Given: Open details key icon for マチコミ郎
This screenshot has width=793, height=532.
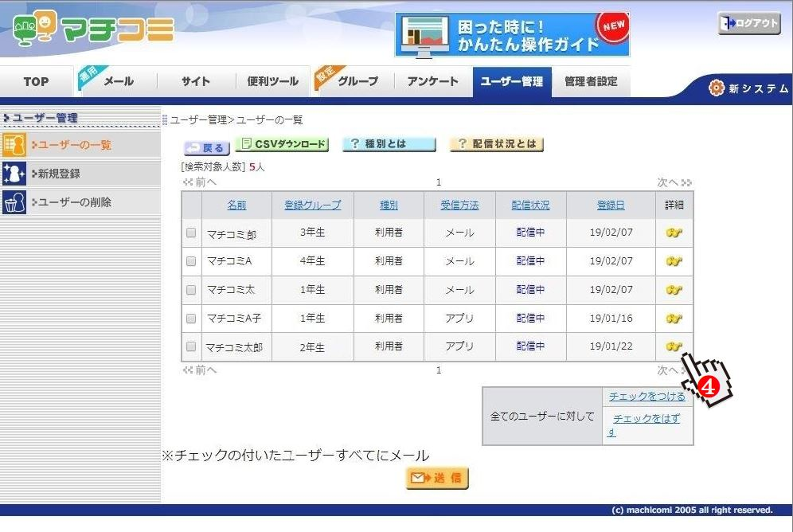Looking at the screenshot, I should click(x=674, y=233).
